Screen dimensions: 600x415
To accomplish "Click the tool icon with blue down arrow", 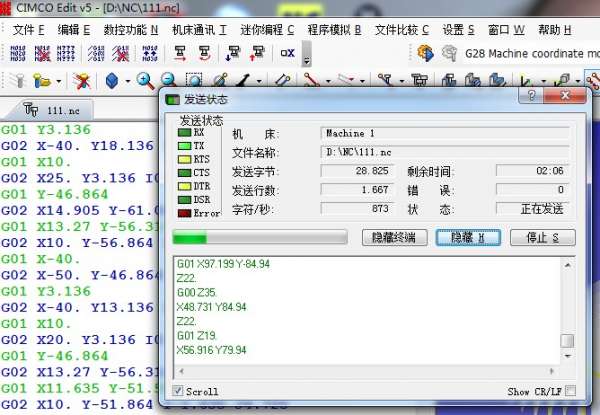I will tap(233, 53).
